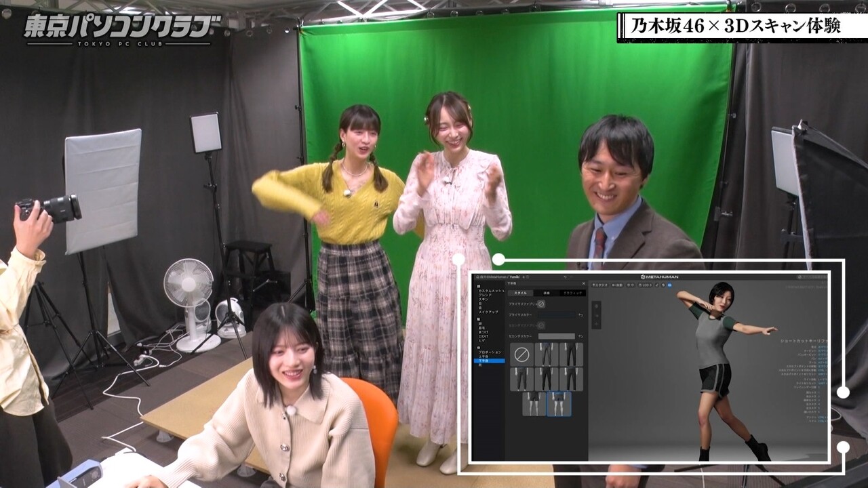Open the グラフィック tab
The image size is (868, 488).
[x=572, y=293]
